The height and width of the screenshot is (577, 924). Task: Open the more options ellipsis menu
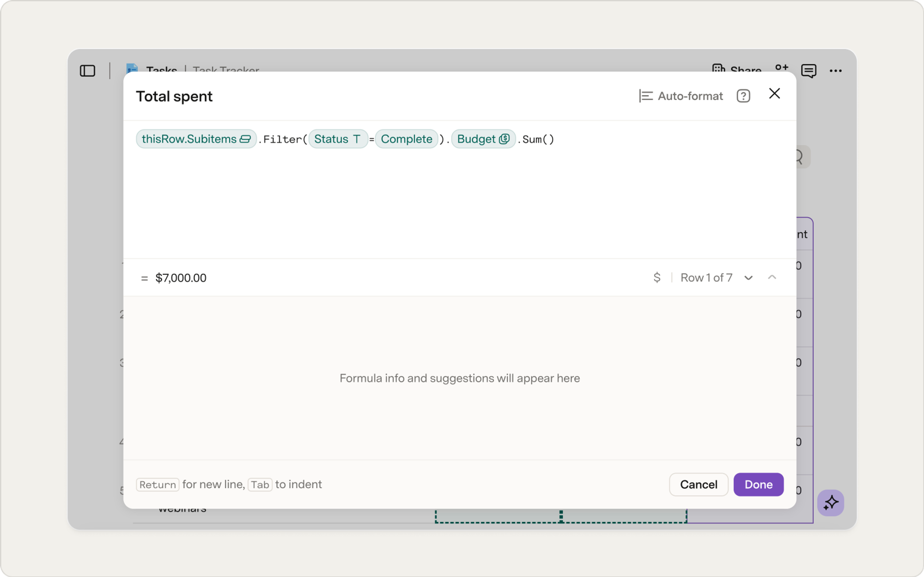pyautogui.click(x=835, y=71)
